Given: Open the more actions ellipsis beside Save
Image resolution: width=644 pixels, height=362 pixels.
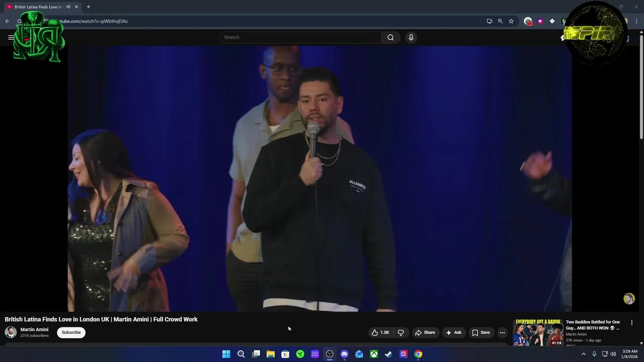Looking at the screenshot, I should [502, 332].
